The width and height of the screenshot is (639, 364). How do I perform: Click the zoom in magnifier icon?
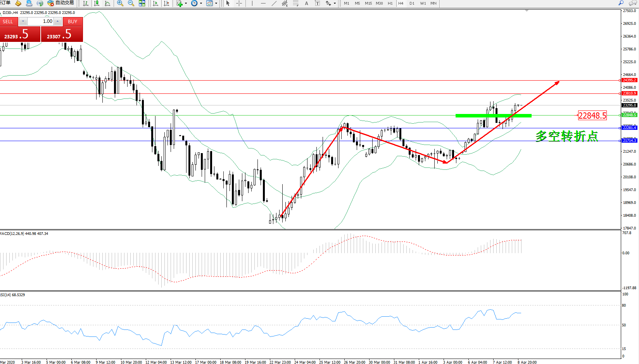[120, 3]
